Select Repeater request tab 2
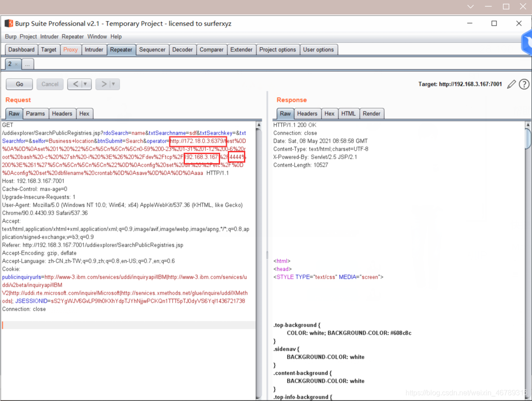 pos(10,64)
